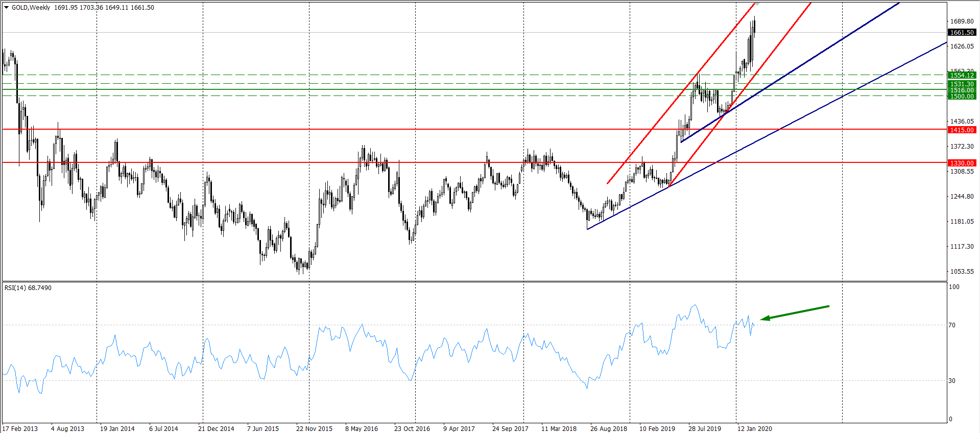Screen dimensions: 980x433
Task: Click the 1689.80 price scale value
Action: (962, 21)
